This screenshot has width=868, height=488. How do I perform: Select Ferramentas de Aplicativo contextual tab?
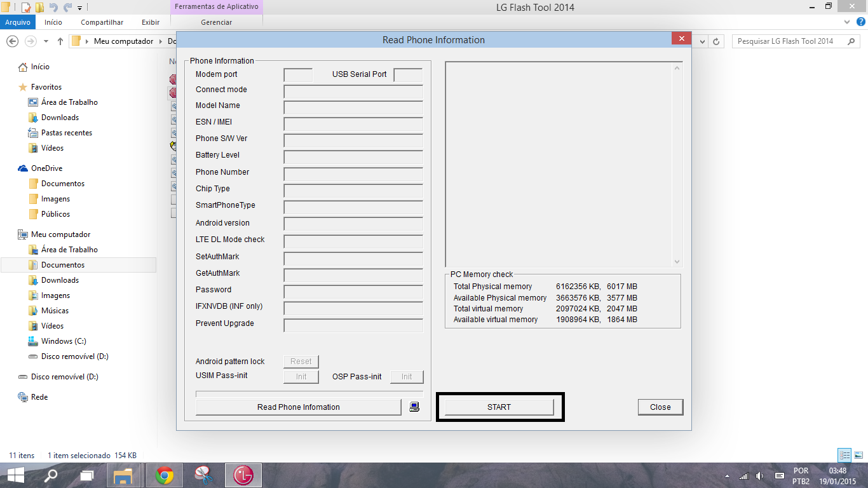217,7
